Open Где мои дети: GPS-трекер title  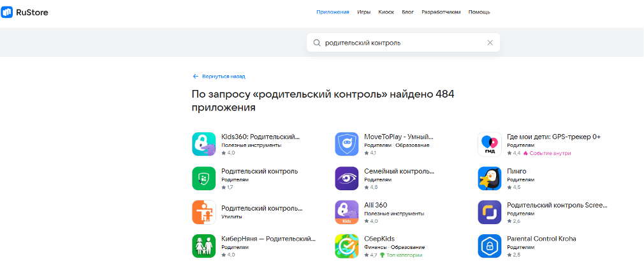[554, 137]
